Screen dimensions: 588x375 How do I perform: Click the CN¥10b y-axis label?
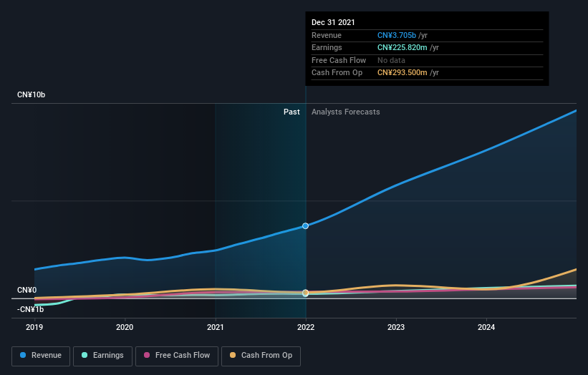tap(31, 94)
